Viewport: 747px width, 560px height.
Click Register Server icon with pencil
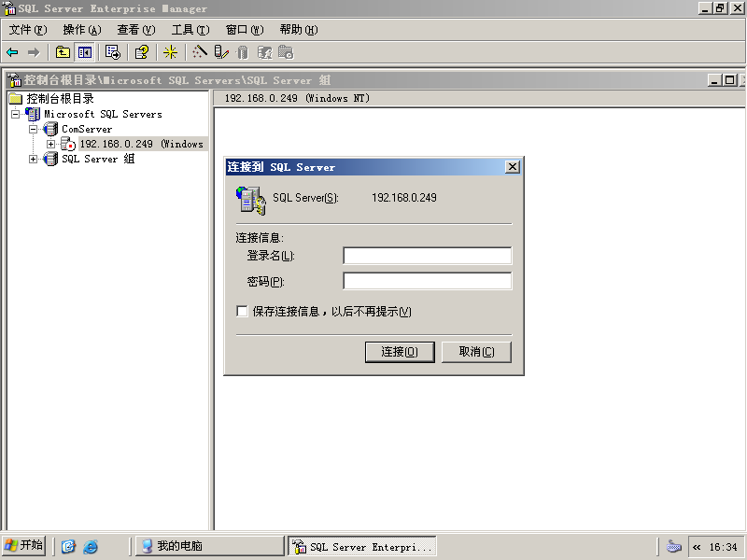[x=221, y=52]
